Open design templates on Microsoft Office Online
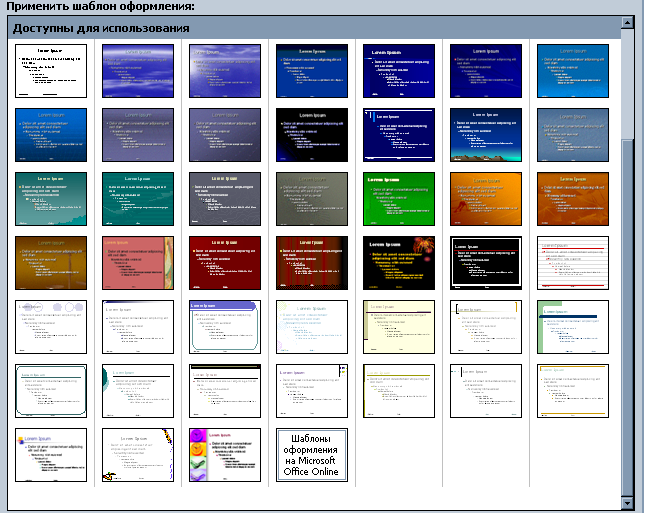The height and width of the screenshot is (513, 645). coord(312,455)
